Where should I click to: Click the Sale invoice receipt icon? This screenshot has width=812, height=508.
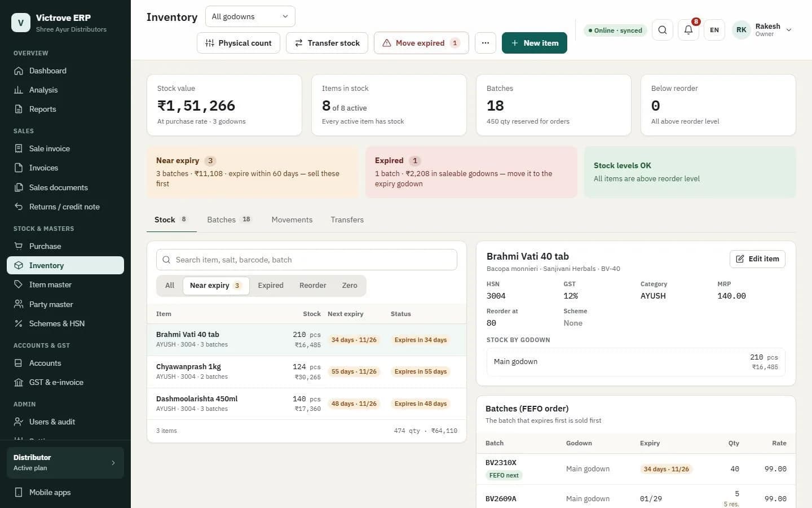coord(19,148)
